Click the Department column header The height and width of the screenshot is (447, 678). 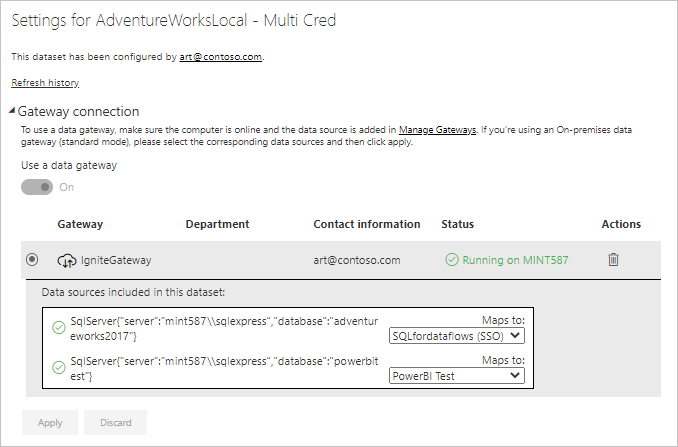pyautogui.click(x=217, y=224)
